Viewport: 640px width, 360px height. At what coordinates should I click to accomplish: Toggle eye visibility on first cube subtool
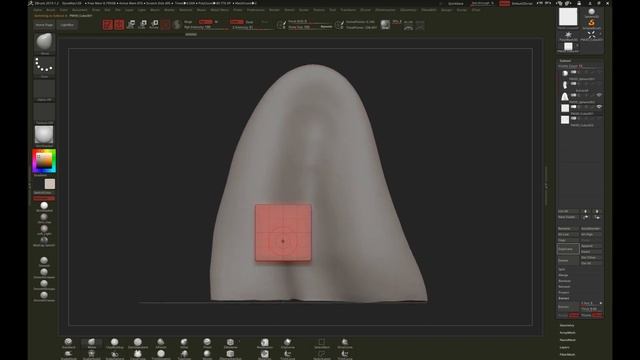[x=599, y=107]
